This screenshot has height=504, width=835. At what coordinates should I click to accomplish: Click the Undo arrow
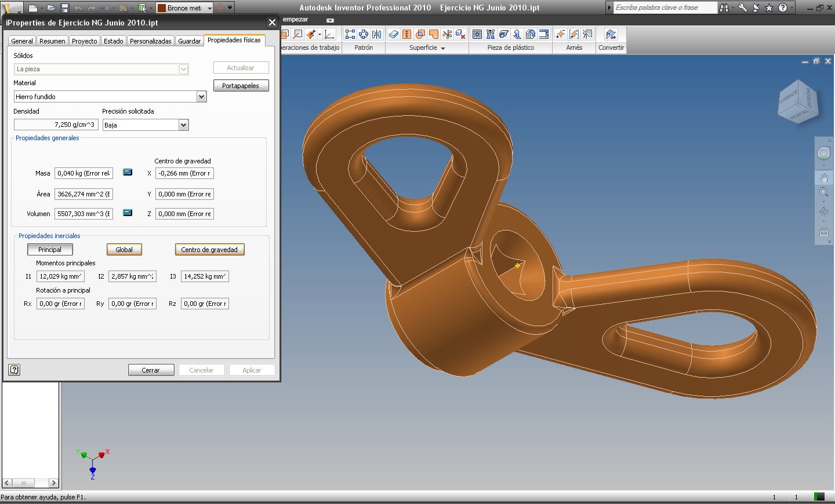click(x=78, y=8)
